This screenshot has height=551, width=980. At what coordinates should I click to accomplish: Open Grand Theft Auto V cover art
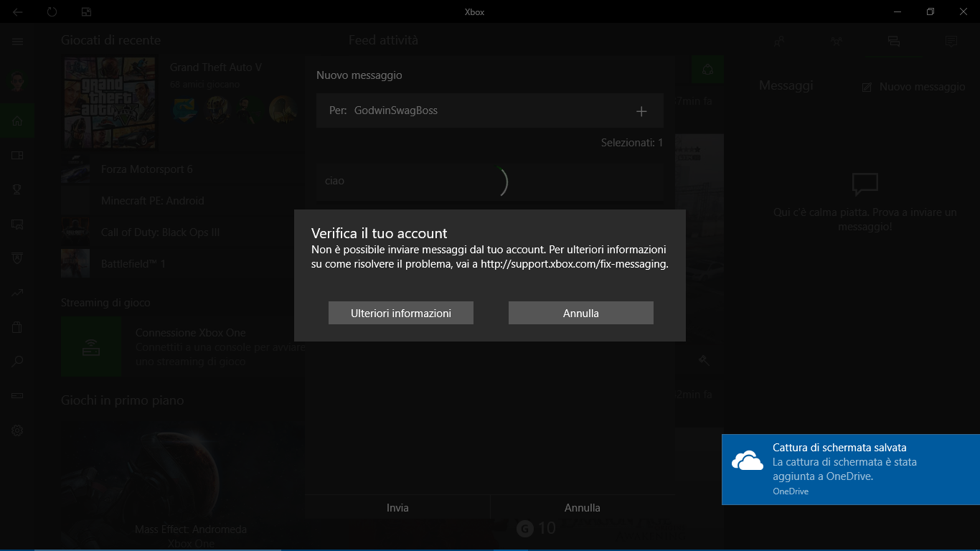pyautogui.click(x=109, y=103)
